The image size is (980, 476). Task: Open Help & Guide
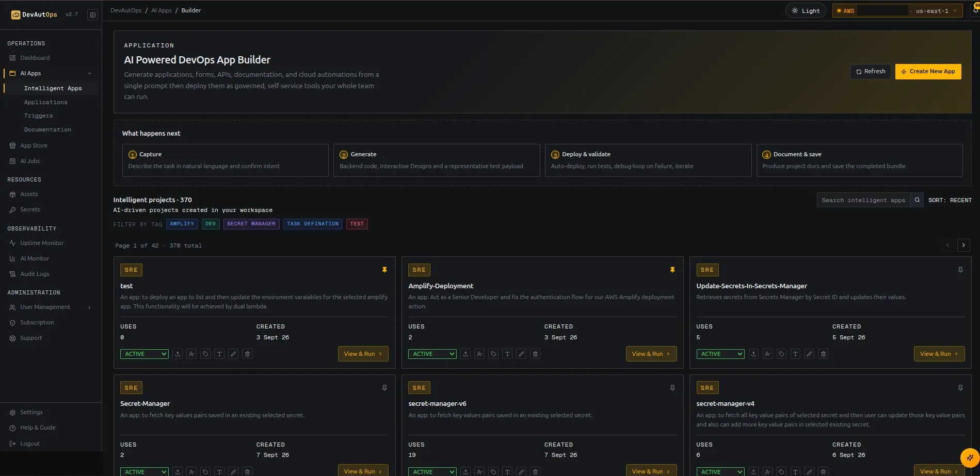pos(38,428)
